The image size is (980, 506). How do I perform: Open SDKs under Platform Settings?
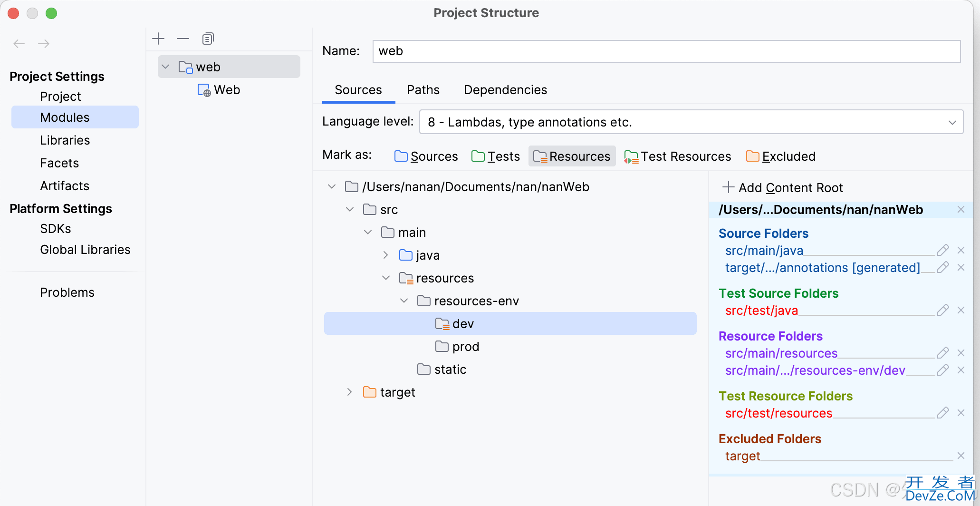click(56, 229)
